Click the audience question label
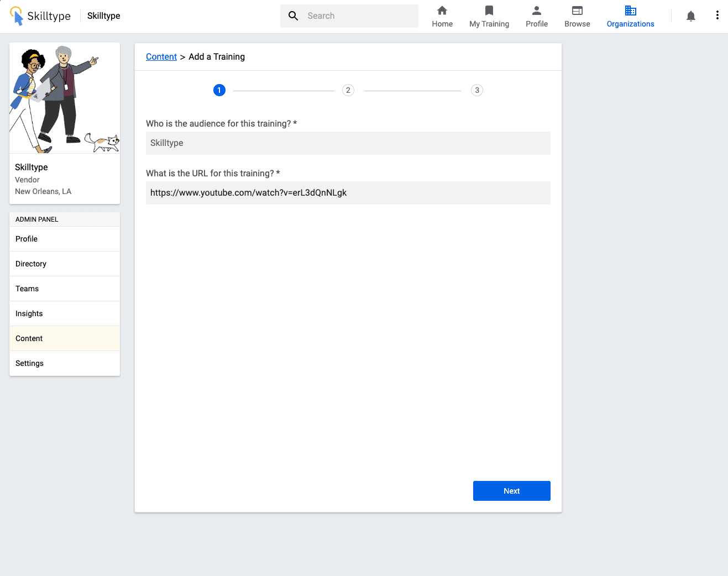The height and width of the screenshot is (576, 728). [x=221, y=124]
